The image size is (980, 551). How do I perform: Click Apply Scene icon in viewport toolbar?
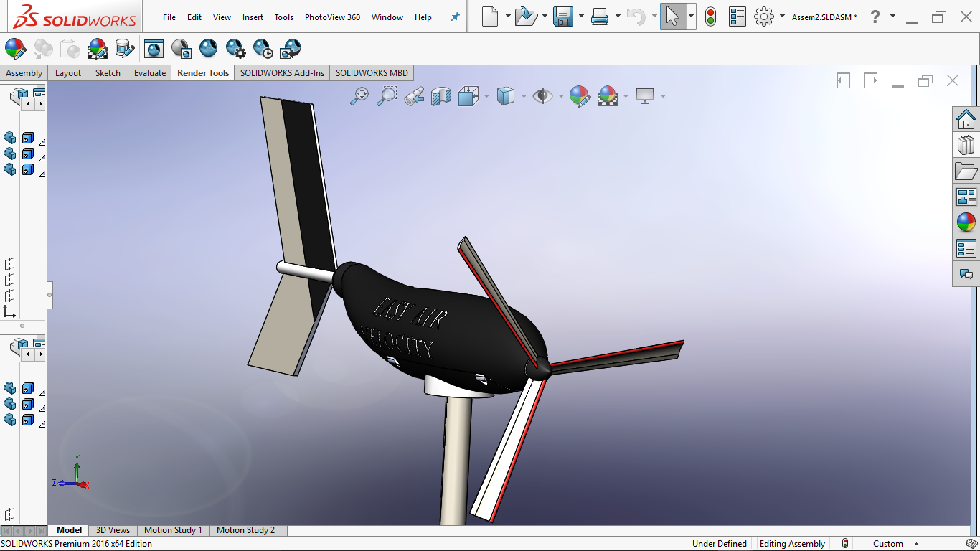pos(608,96)
